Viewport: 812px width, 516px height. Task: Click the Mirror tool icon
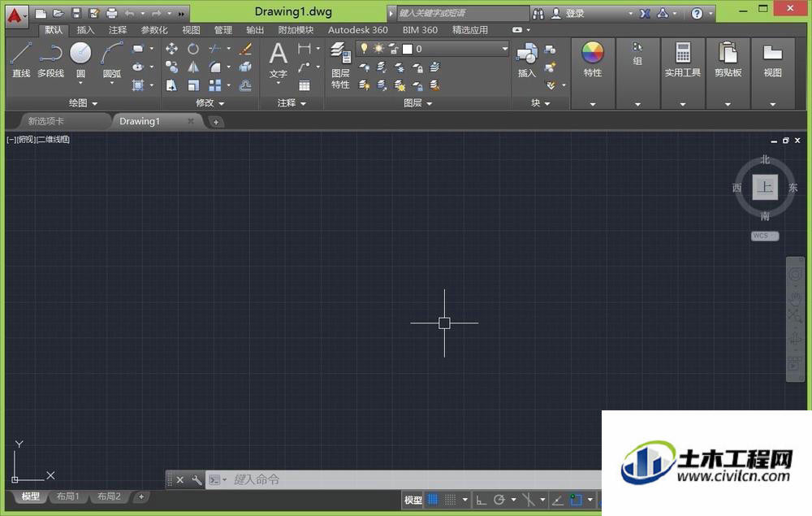[193, 67]
